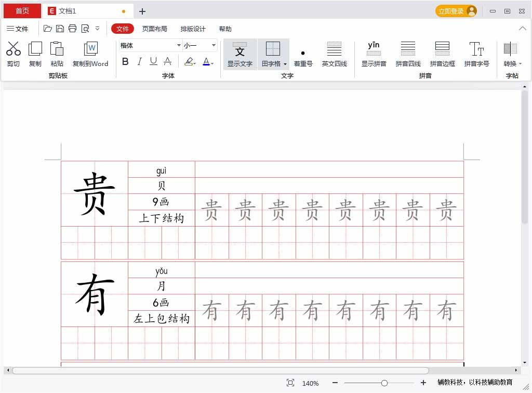Click the Paste (粘贴) icon

coord(57,48)
